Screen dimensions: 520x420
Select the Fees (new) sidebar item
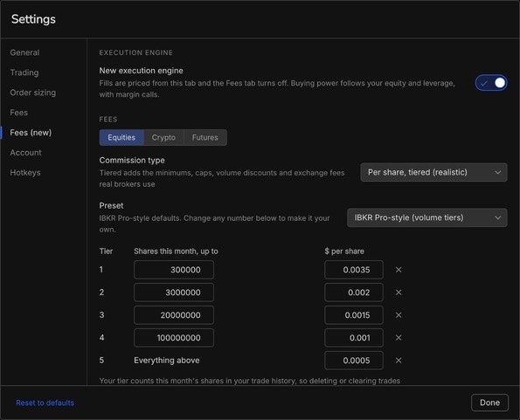pos(31,133)
